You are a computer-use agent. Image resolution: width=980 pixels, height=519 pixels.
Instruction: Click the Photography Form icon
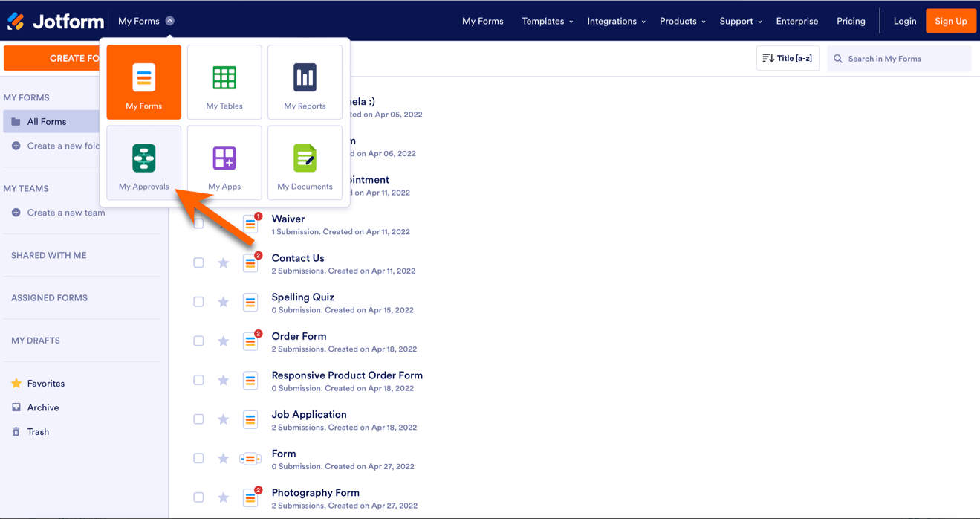[250, 497]
